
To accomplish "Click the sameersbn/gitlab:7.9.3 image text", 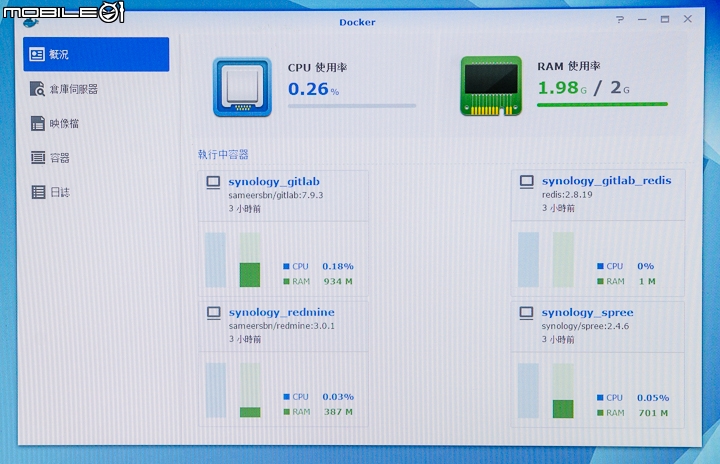I will click(x=276, y=195).
